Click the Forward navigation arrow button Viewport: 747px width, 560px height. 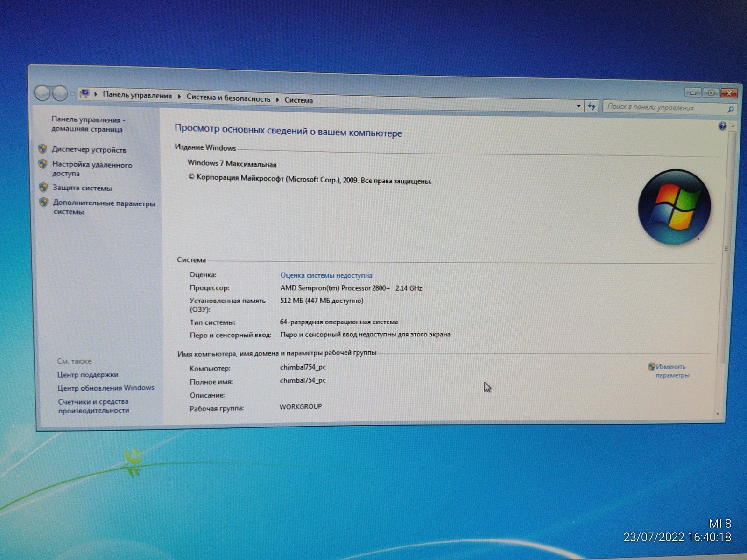click(60, 94)
